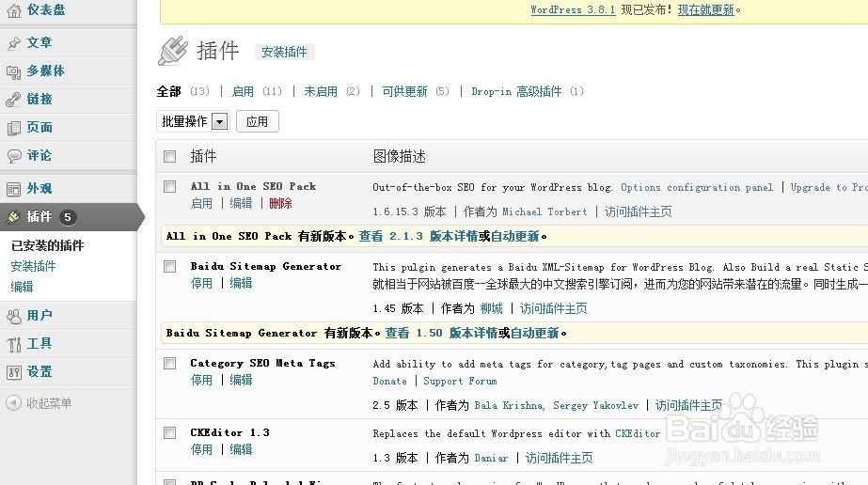This screenshot has height=485, width=868.
Task: Select 编辑 in plugins sidebar submenu
Action: click(x=23, y=287)
